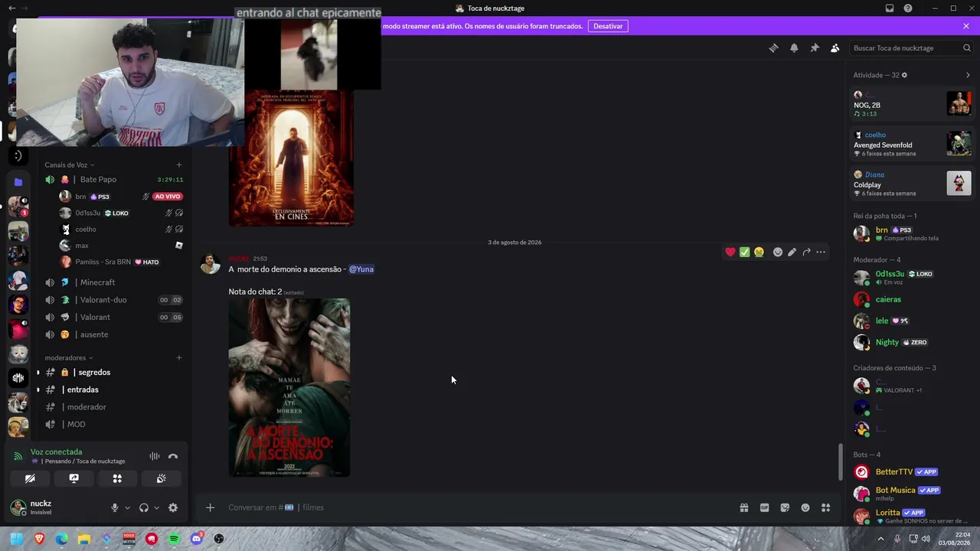Image resolution: width=980 pixels, height=551 pixels.
Task: Edit the message with pencil icon
Action: coord(792,252)
